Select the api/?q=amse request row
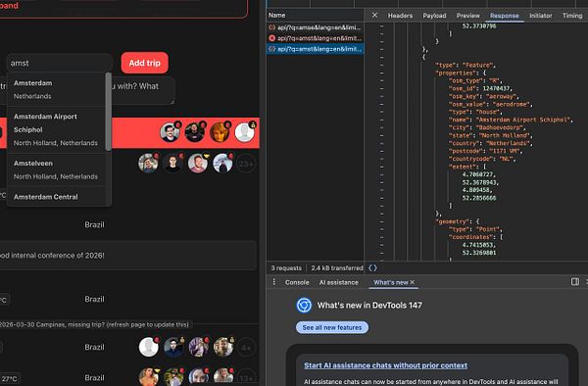The image size is (588, 386). coord(315,27)
